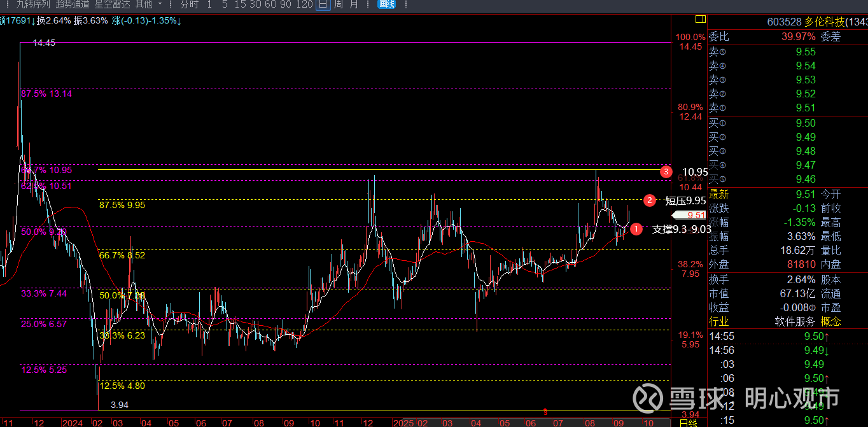Image resolution: width=868 pixels, height=427 pixels.
Task: Select the yellow 87.5% 9.95 level label
Action: click(x=122, y=205)
